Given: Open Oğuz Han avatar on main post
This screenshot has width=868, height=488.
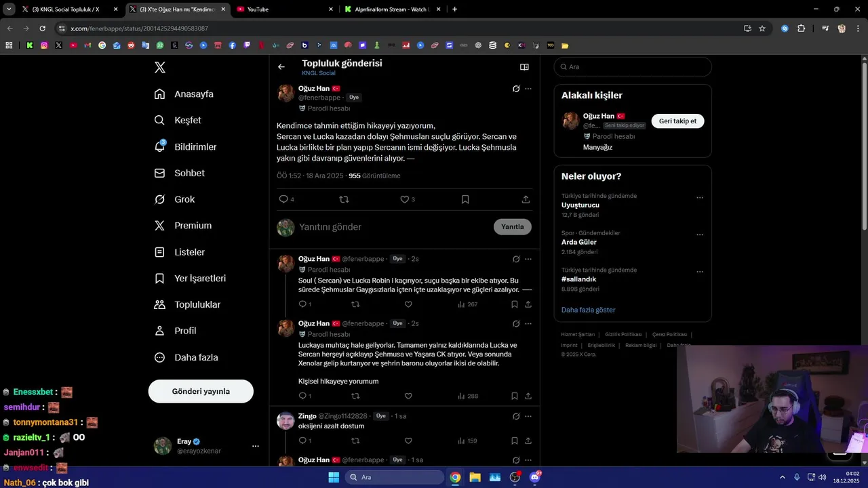Looking at the screenshot, I should 285,94.
